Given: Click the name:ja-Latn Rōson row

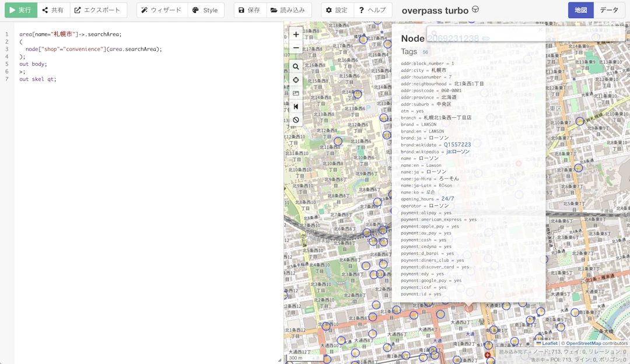Looking at the screenshot, I should pyautogui.click(x=426, y=185).
